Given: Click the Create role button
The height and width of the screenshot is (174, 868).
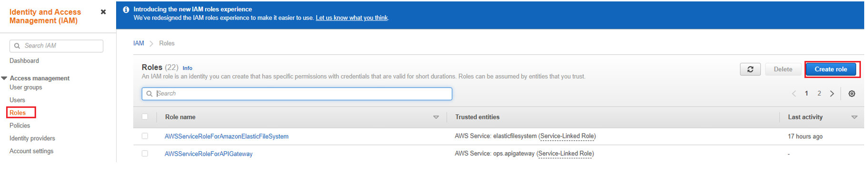Looking at the screenshot, I should 831,69.
